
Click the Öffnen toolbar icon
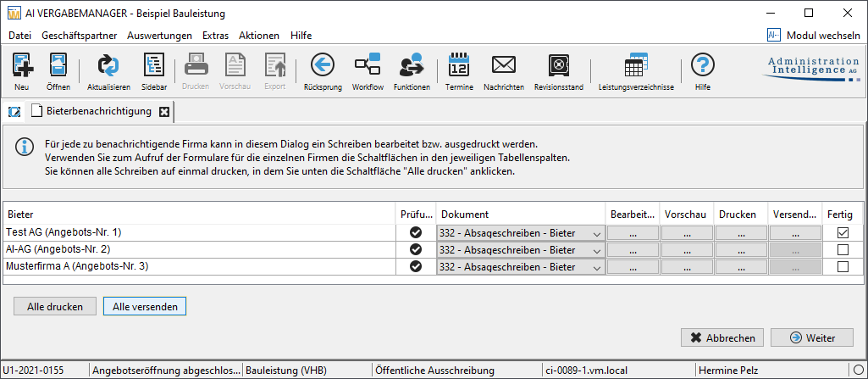(x=58, y=66)
